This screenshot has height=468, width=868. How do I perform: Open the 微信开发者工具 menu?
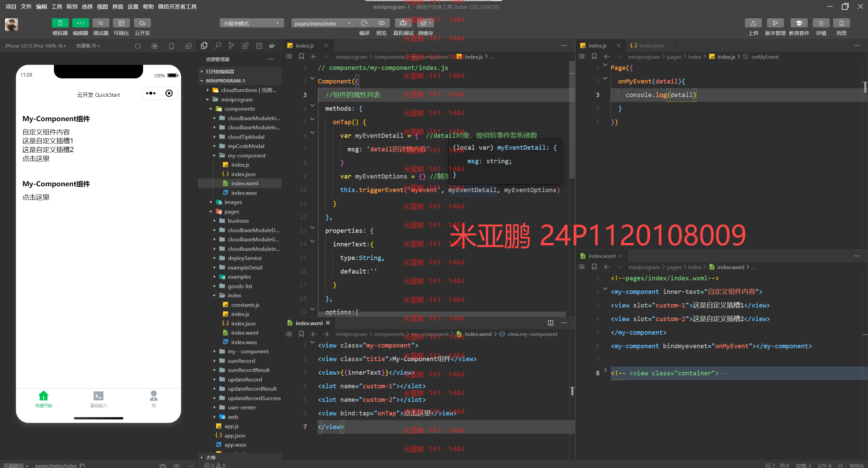(177, 6)
